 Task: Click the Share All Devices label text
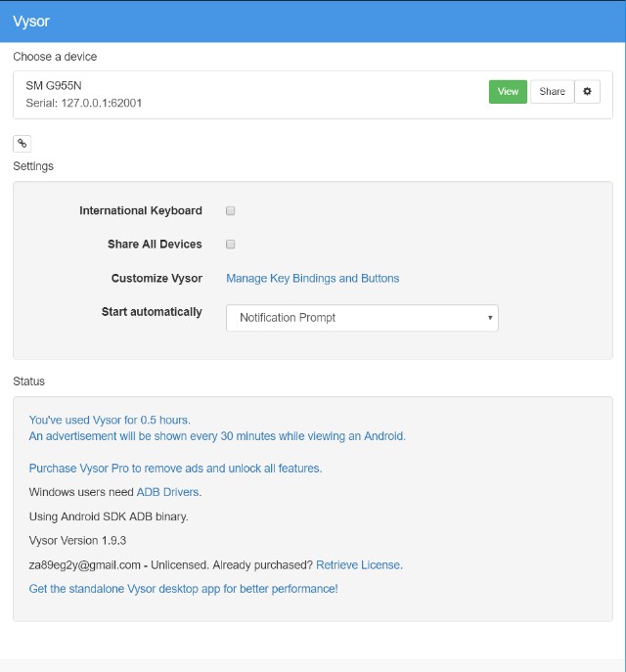pos(155,244)
